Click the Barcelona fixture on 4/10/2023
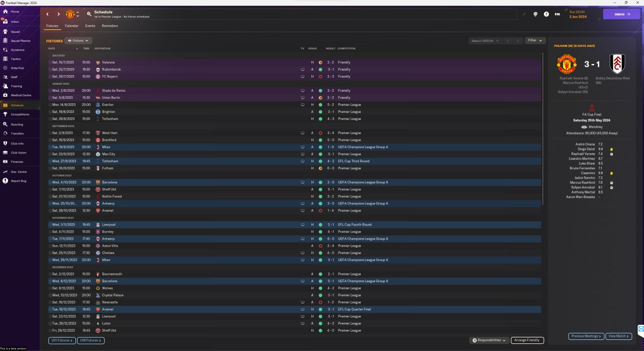644x351 pixels. click(x=295, y=182)
